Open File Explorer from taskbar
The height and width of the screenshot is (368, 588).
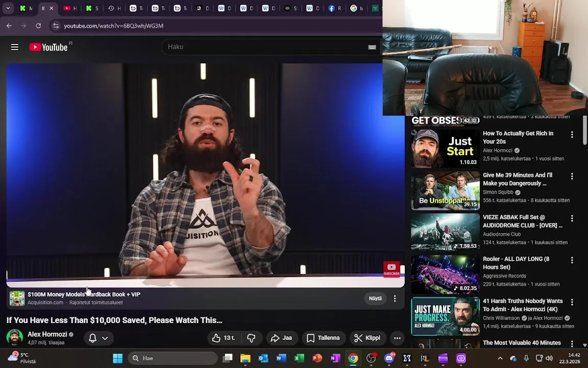click(x=245, y=358)
